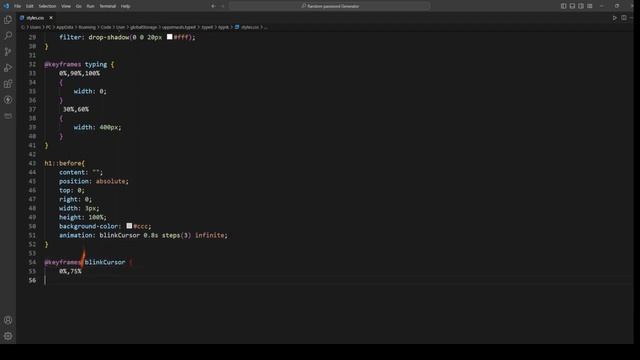Screen dimensions: 640x360
Task: Open the Help menu
Action: coord(126,6)
